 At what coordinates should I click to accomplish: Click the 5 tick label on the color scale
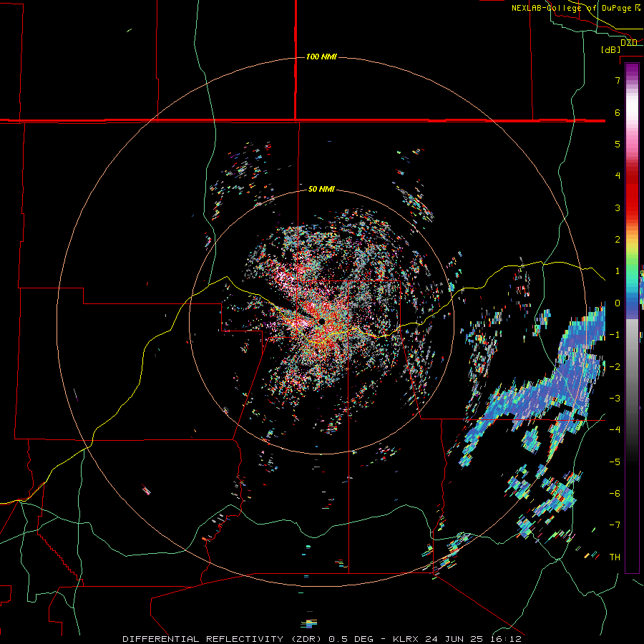coord(618,144)
